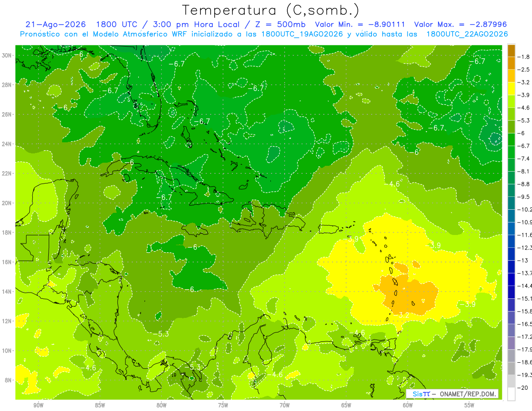Pick the blue swatch between -11.6 and -12.3

point(511,241)
